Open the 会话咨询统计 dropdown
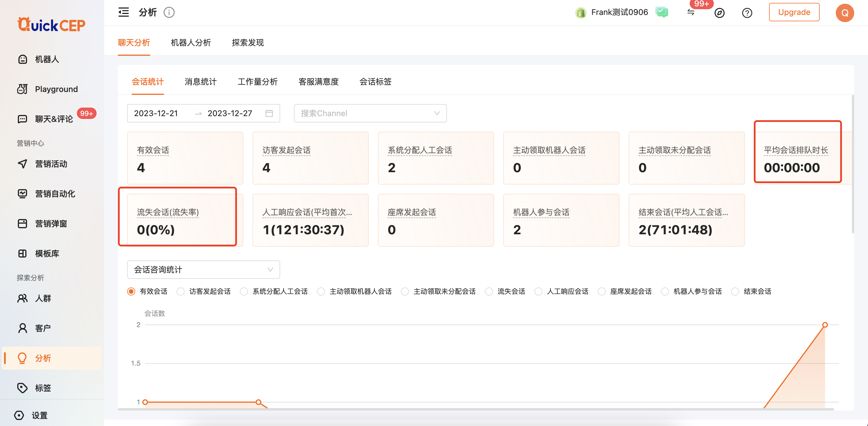The image size is (868, 426). coord(203,269)
